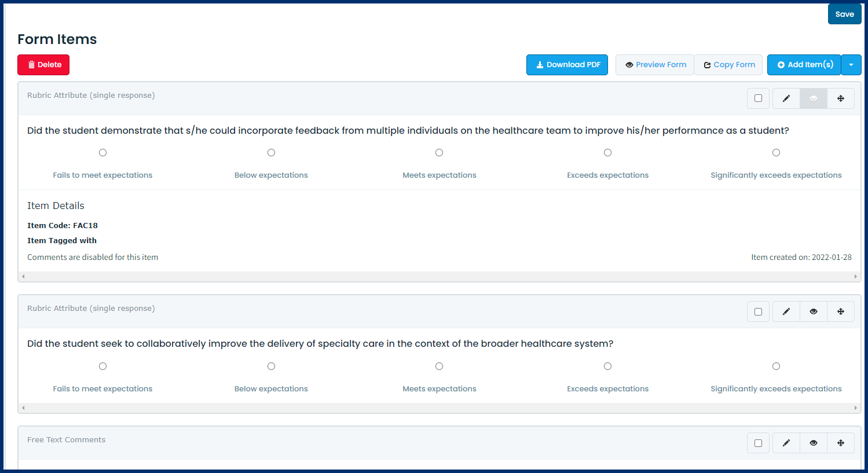Edit the FAC18 incorporate feedback item via pencil icon
This screenshot has width=868, height=473.
pos(786,98)
